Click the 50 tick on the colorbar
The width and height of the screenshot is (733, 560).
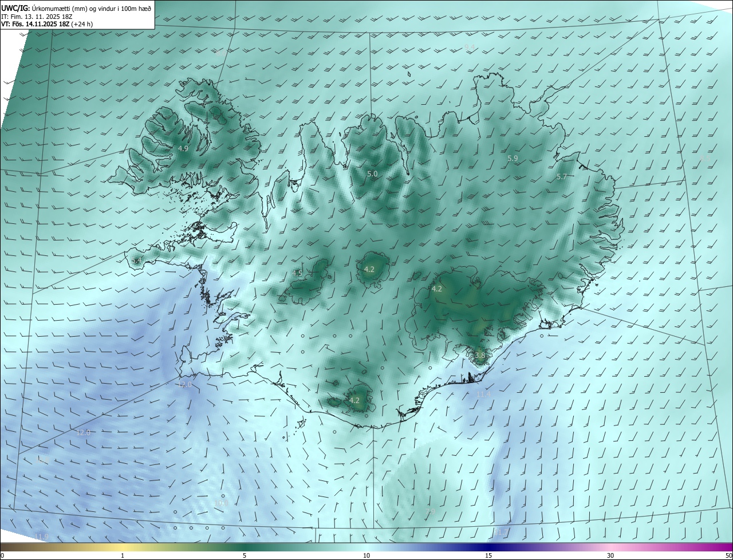click(728, 555)
